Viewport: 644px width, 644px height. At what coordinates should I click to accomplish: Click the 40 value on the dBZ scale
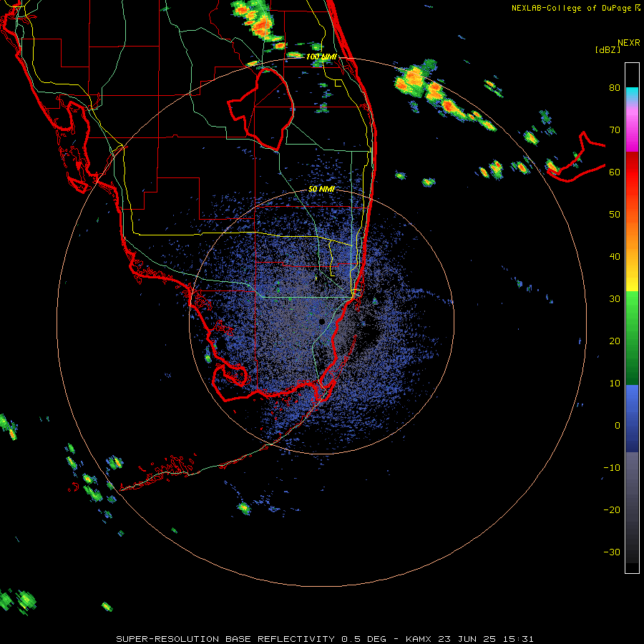click(615, 257)
